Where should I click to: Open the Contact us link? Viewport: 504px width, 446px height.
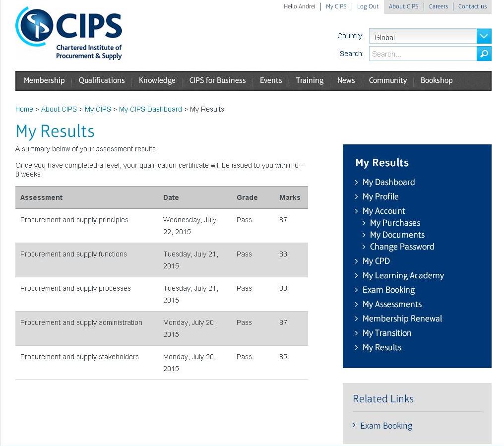pyautogui.click(x=472, y=6)
